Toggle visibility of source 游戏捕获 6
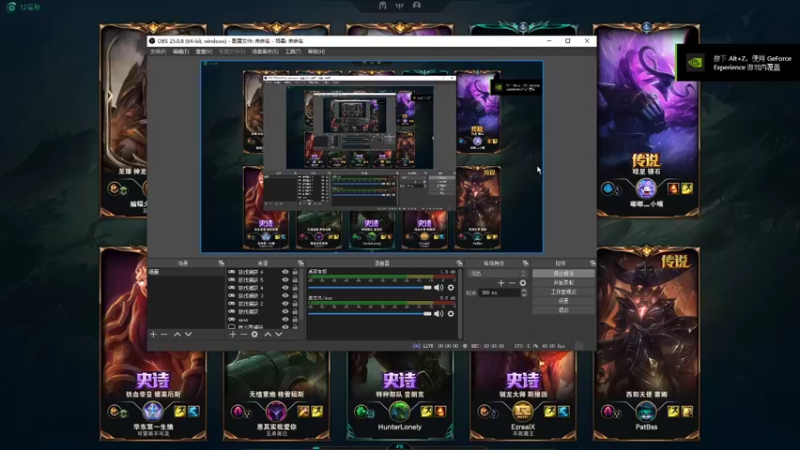The width and height of the screenshot is (800, 450). [x=286, y=272]
